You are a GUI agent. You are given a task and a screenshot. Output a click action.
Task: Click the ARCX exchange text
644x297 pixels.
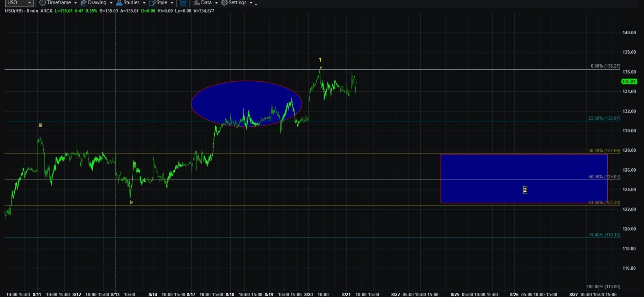46,11
